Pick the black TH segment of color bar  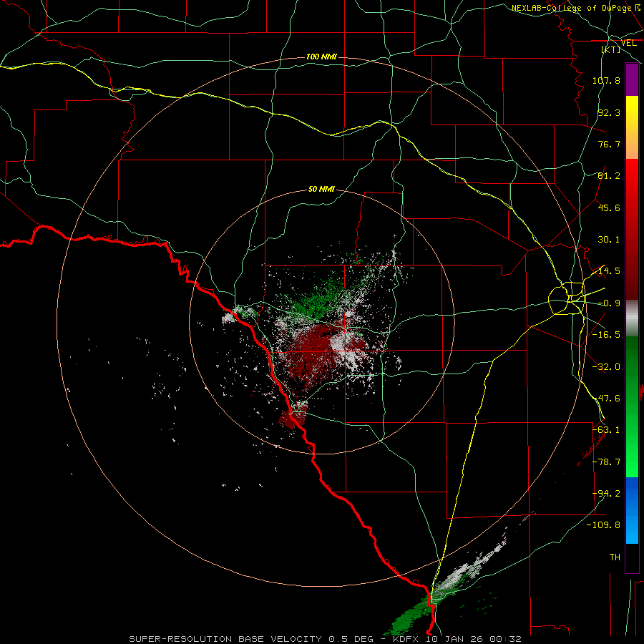point(632,557)
